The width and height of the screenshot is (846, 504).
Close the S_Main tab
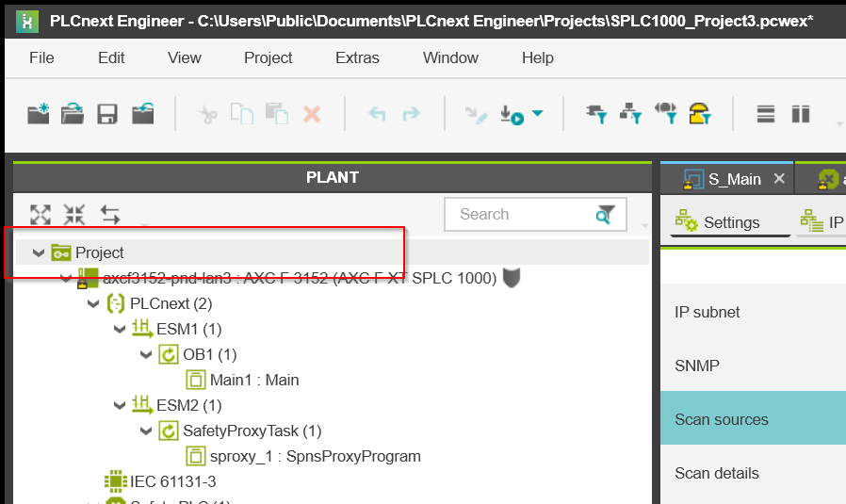pyautogui.click(x=779, y=178)
